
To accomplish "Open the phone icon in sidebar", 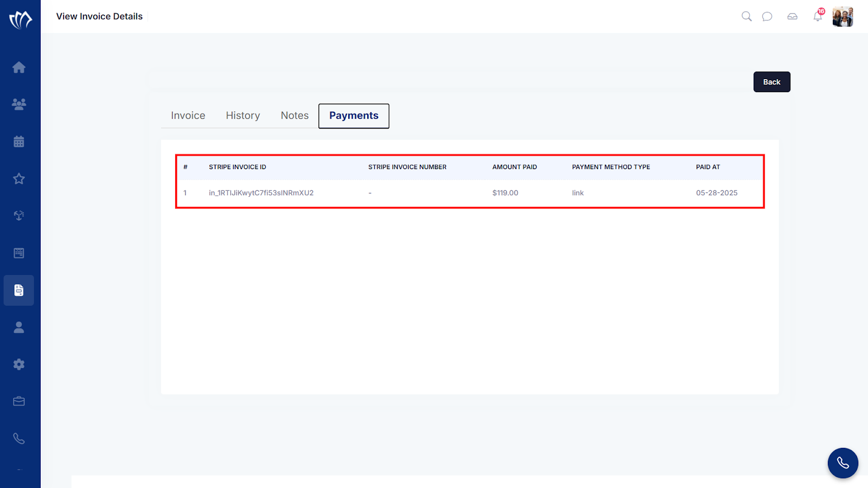I will click(x=19, y=439).
